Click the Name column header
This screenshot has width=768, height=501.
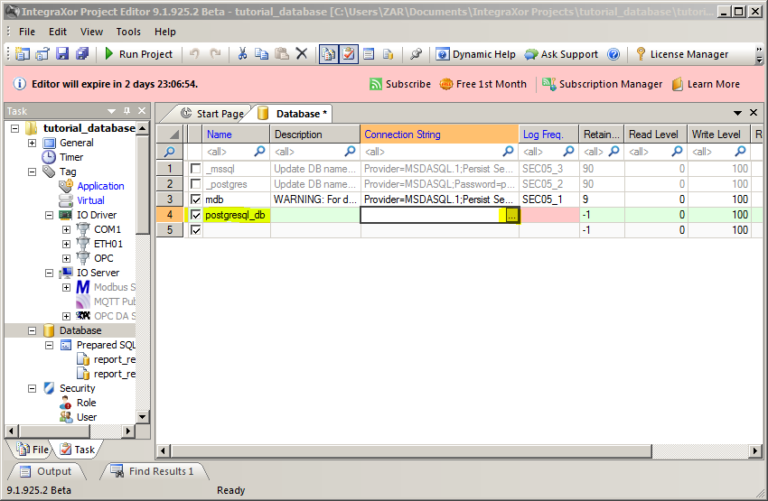(x=236, y=134)
